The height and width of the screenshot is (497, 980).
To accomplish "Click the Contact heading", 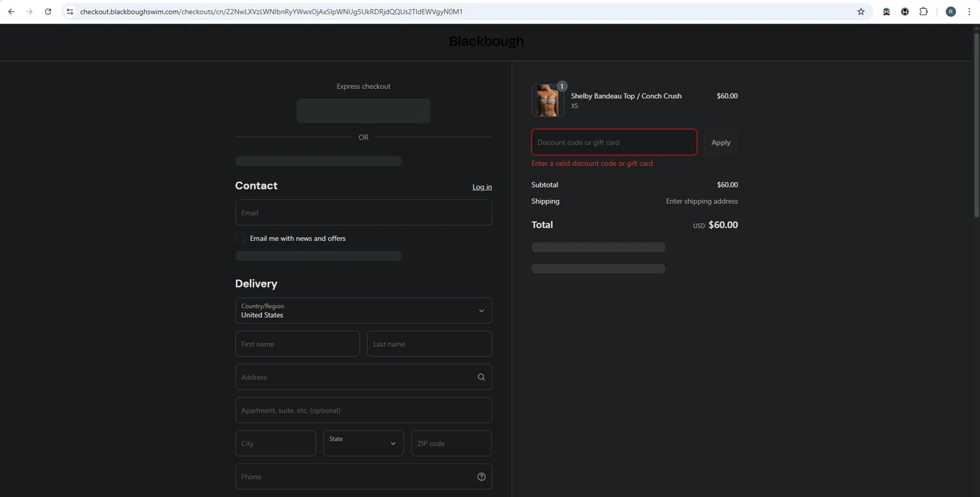I will (x=256, y=185).
